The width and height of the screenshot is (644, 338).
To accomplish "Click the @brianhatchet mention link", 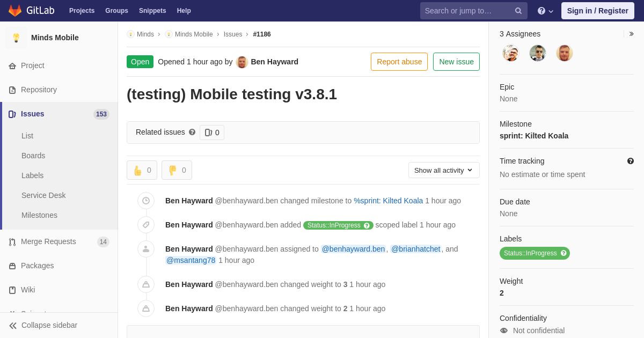I will 416,249.
